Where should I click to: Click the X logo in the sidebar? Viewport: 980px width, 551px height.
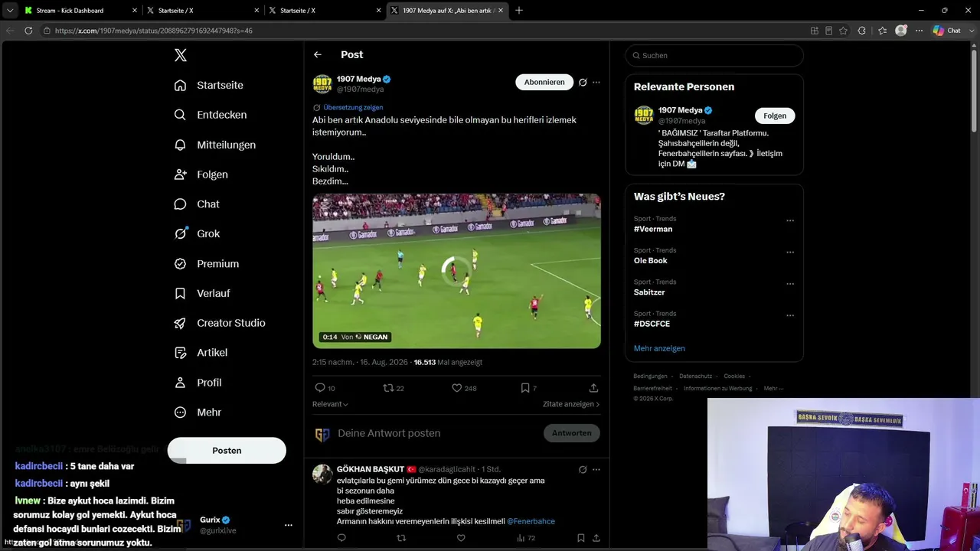coord(180,55)
